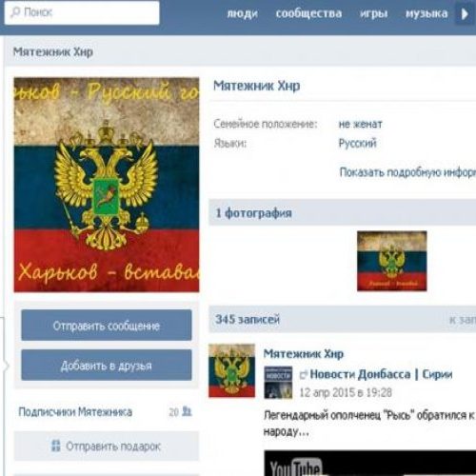The image size is (476, 476).
Task: Open the Новости Донбасса community avatar
Action: pos(278,383)
